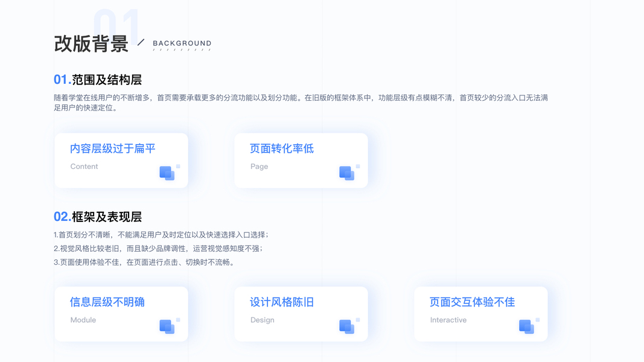Click the BACKGROUND English heading
Image resolution: width=644 pixels, height=362 pixels.
[182, 43]
